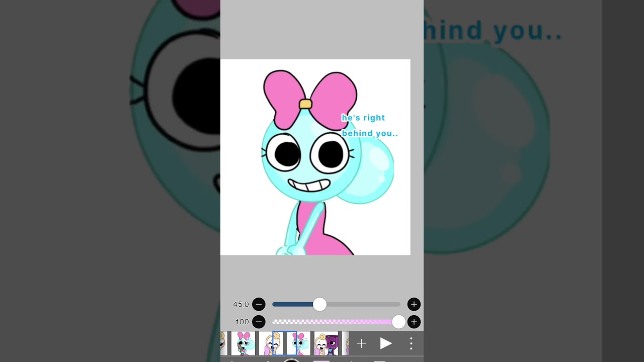644x362 pixels.
Task: Select the frame thumbnail with the purple cube character
Action: tap(326, 343)
